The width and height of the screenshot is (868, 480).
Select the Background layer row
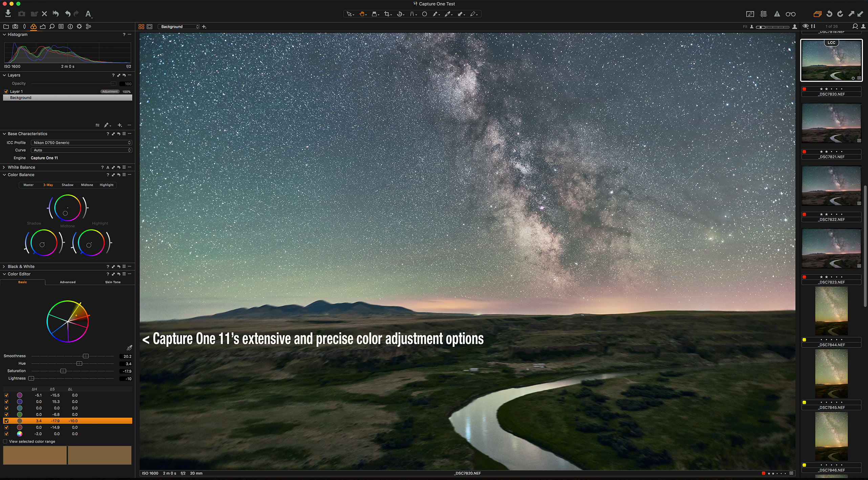coord(68,98)
